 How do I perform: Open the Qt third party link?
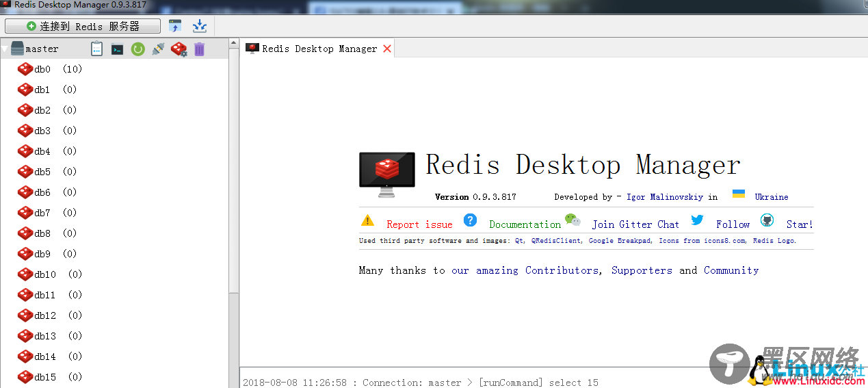point(519,241)
